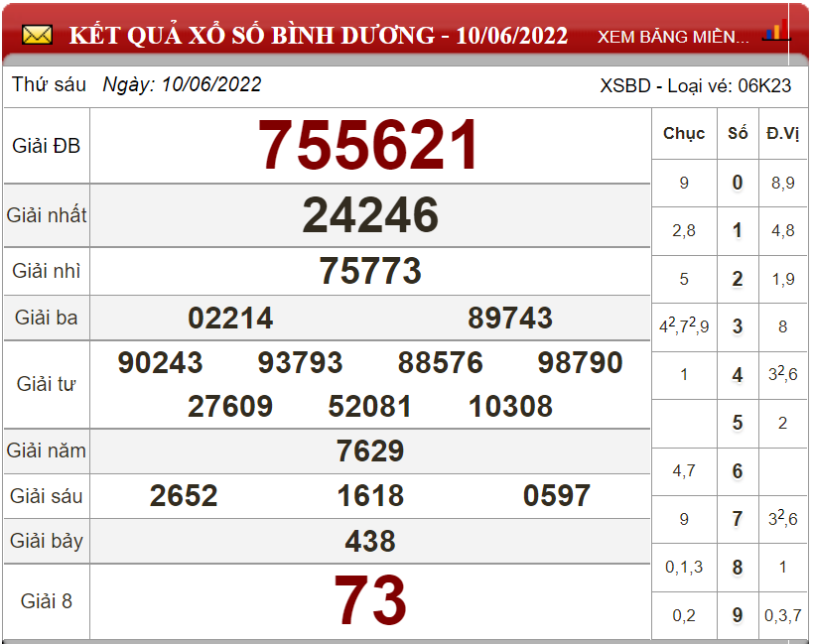Viewport: 813px width, 644px height.
Task: Click the 4,7 tens cell
Action: (684, 471)
